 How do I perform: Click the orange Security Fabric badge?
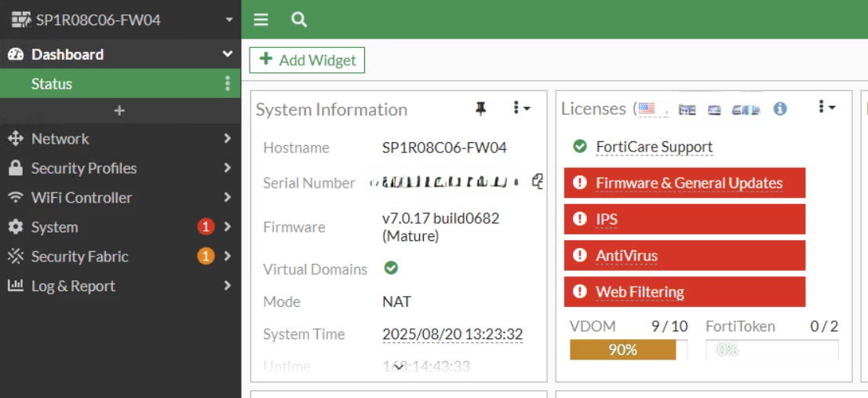[206, 256]
